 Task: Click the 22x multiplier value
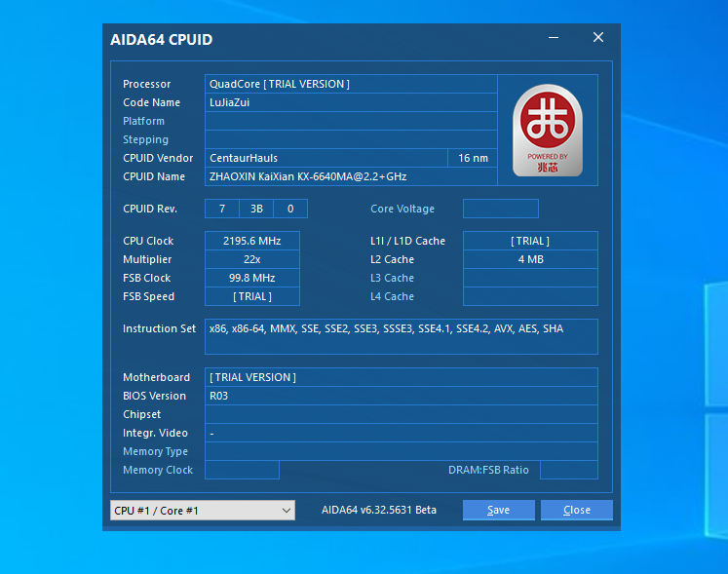pos(252,259)
